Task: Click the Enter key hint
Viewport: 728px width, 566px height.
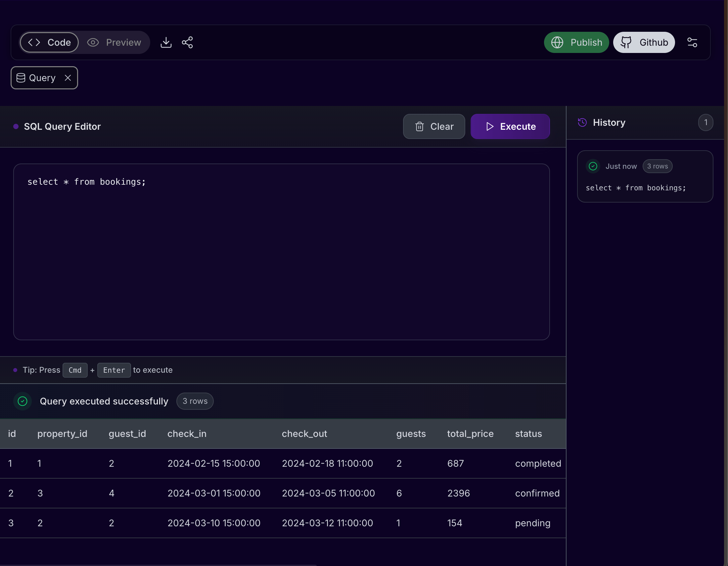Action: 114,370
